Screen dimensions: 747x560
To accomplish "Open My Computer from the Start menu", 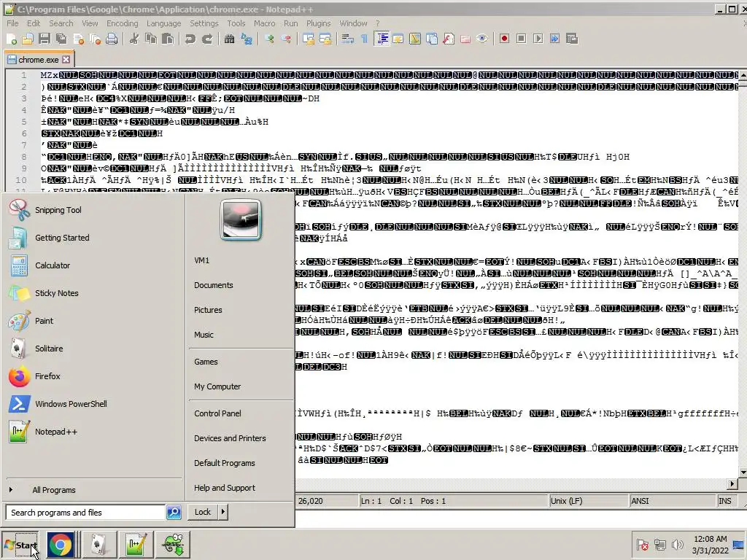I will pyautogui.click(x=217, y=386).
